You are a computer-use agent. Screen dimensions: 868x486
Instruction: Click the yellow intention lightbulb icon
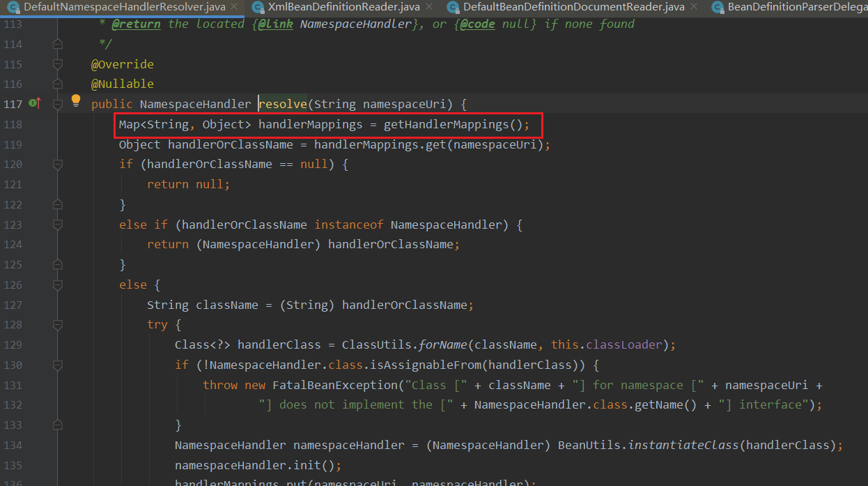pyautogui.click(x=77, y=101)
